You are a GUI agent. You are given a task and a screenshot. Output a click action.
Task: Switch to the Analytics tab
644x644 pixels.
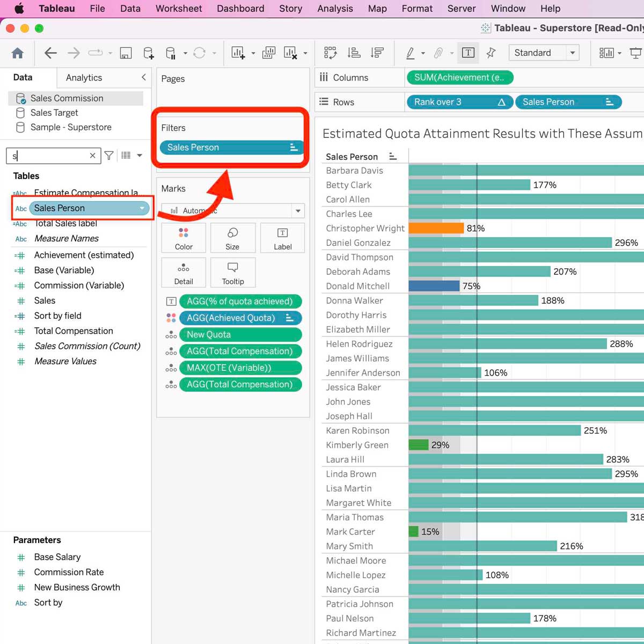coord(84,77)
